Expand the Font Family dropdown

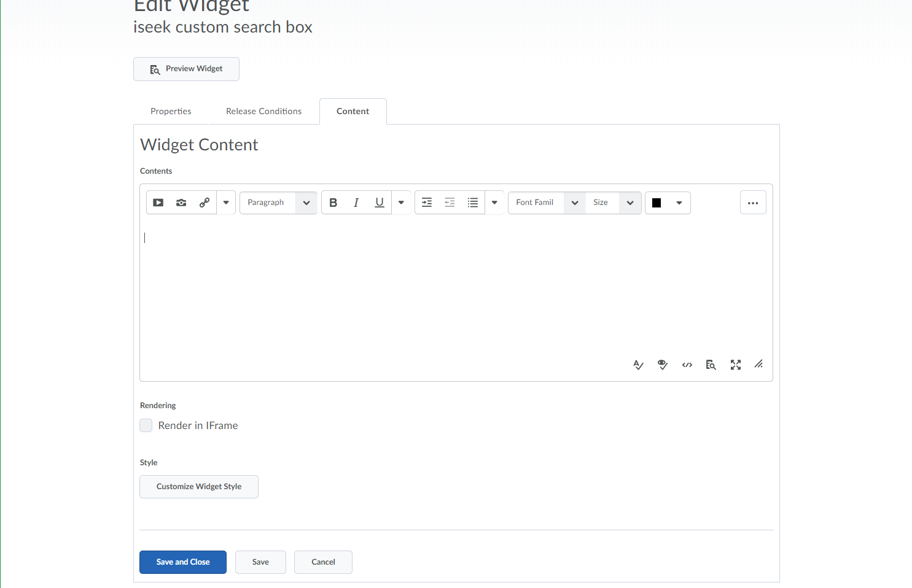click(546, 203)
